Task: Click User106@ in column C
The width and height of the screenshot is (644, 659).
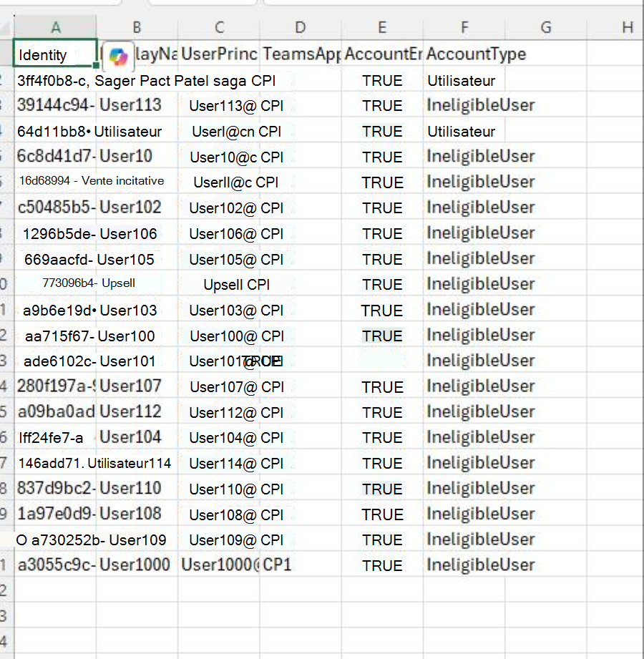Action: tap(222, 234)
